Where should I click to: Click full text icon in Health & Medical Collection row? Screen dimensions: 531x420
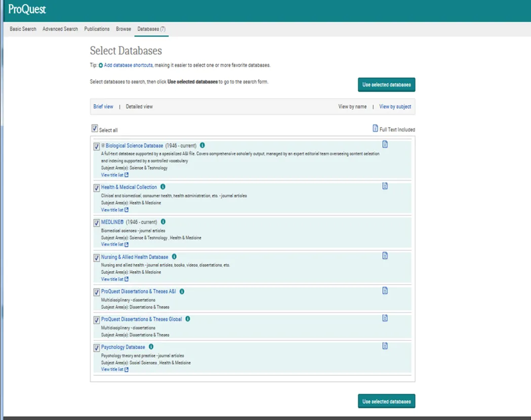pos(385,186)
